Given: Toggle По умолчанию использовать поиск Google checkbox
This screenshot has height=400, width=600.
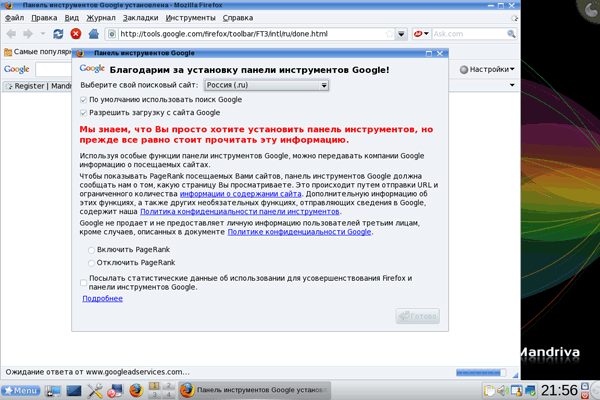Looking at the screenshot, I should point(83,100).
